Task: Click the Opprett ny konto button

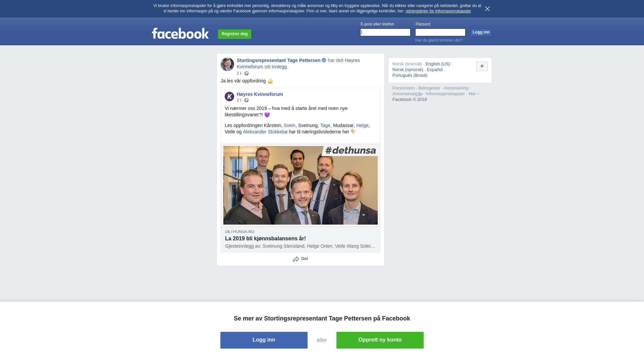Action: tap(380, 340)
